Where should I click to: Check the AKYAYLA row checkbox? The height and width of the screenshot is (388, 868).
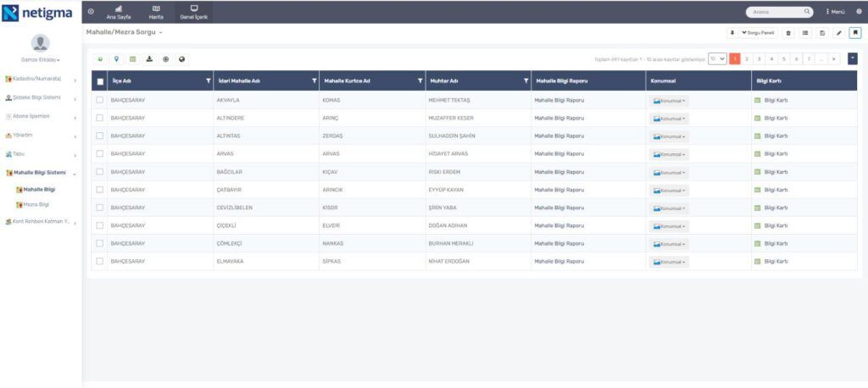(100, 100)
